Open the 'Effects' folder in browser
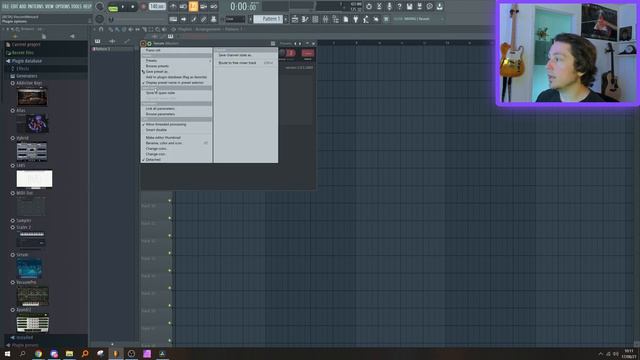Viewport: 640px width, 360px height. point(22,69)
